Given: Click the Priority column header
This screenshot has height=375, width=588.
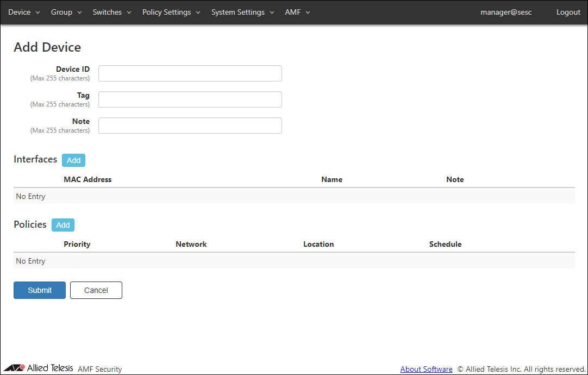Looking at the screenshot, I should point(77,244).
